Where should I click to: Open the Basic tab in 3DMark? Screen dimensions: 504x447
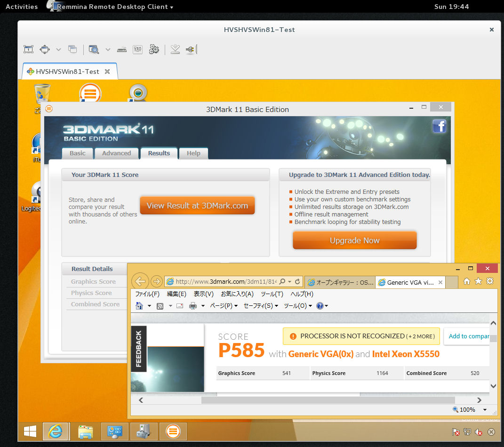click(78, 153)
